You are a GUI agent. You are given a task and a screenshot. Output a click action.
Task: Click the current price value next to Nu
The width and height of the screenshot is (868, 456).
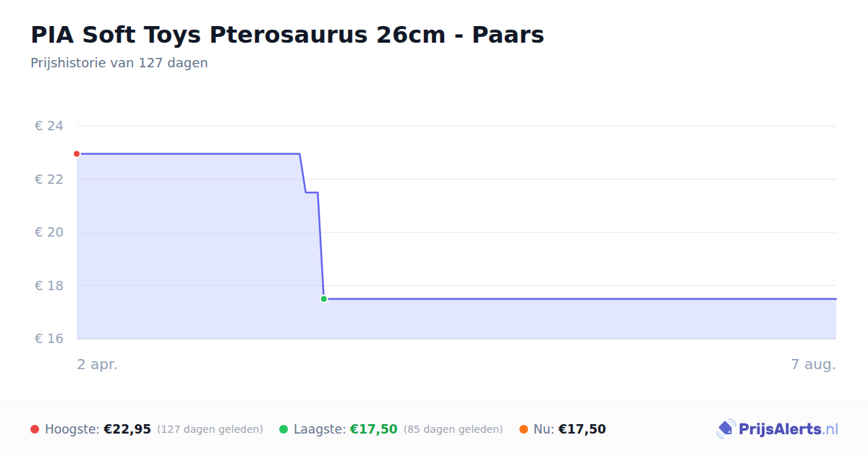582,429
